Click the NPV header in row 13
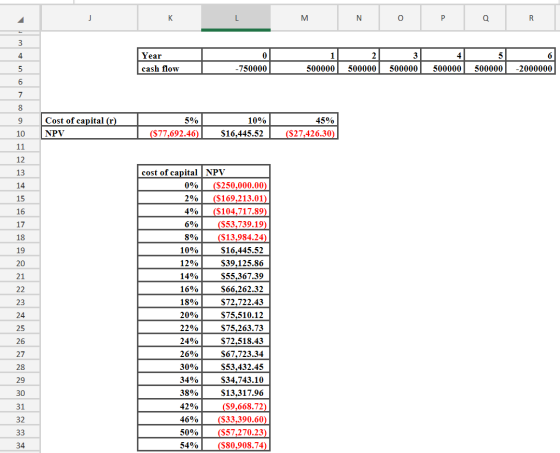This screenshot has width=560, height=453. [236, 172]
